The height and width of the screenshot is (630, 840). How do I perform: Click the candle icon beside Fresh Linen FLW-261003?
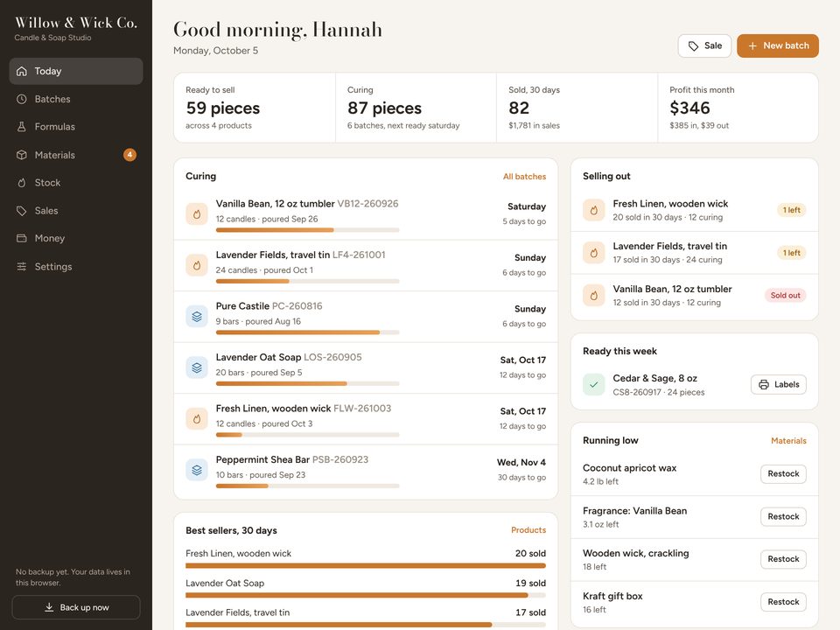[x=197, y=419]
